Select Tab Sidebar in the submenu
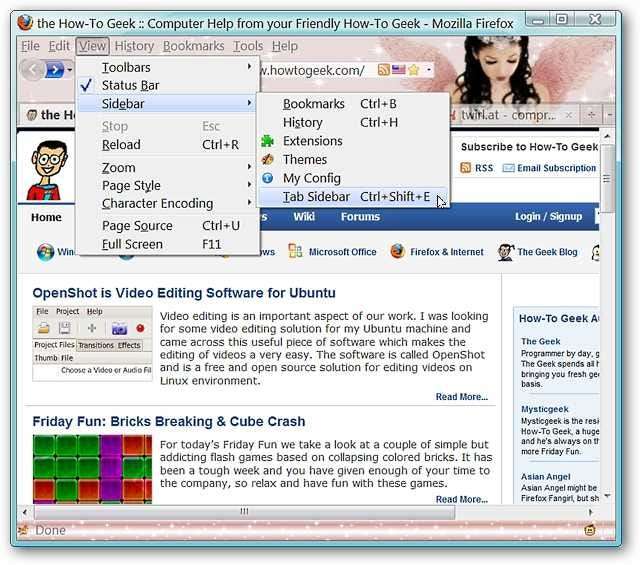Image resolution: width=640 pixels, height=565 pixels. [x=353, y=197]
